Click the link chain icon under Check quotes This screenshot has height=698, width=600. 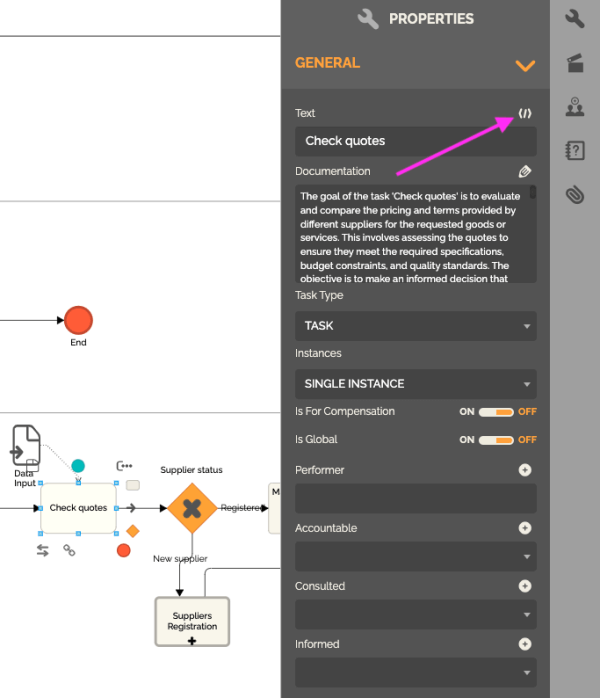pos(70,550)
